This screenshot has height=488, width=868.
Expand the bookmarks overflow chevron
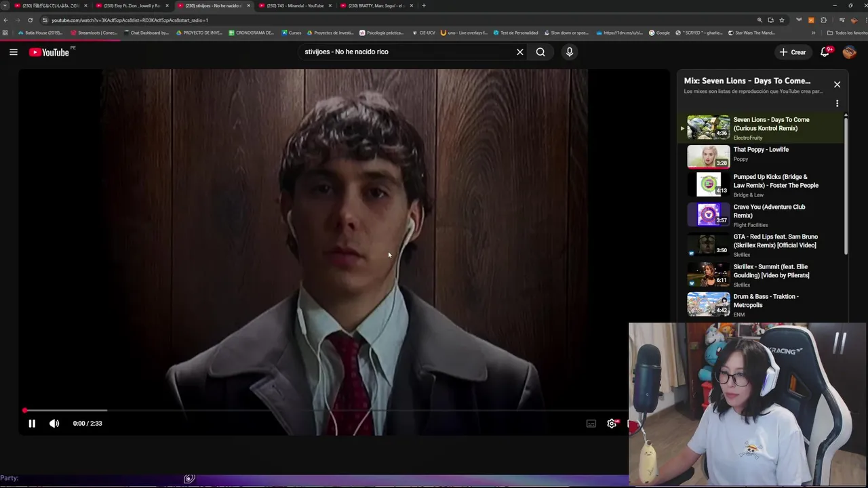[814, 33]
